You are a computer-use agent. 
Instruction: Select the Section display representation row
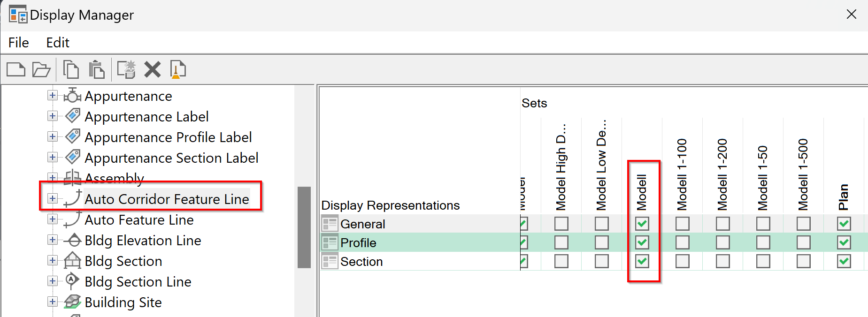[361, 262]
